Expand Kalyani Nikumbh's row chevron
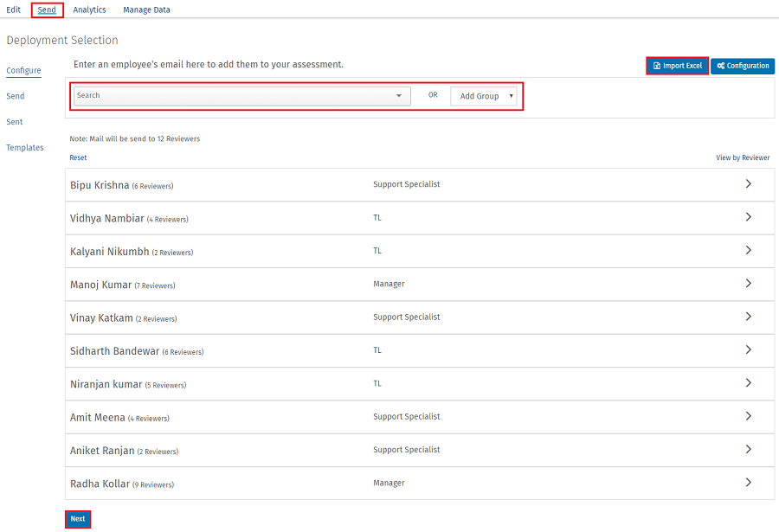This screenshot has width=779, height=532. point(748,251)
